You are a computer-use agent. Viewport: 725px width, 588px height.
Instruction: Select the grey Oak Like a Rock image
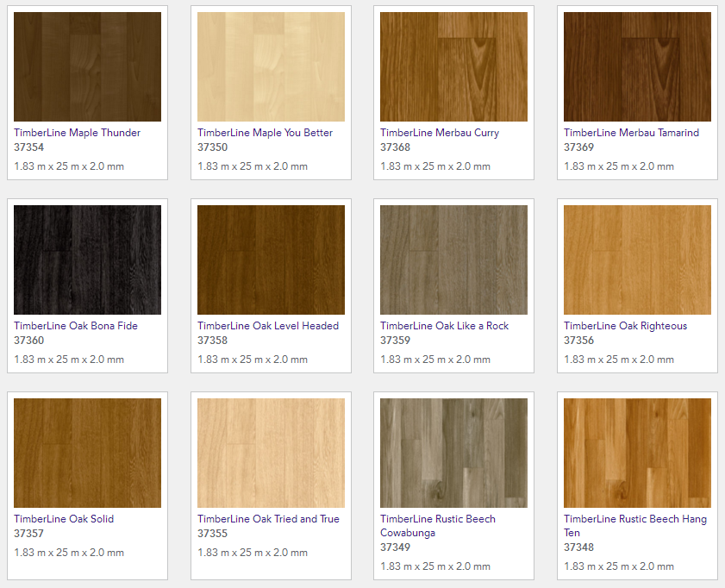(453, 260)
